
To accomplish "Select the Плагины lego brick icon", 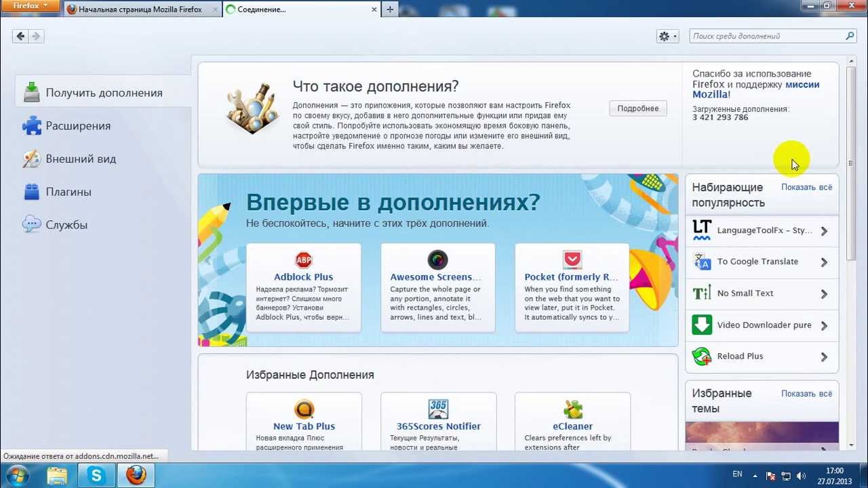I will point(31,192).
